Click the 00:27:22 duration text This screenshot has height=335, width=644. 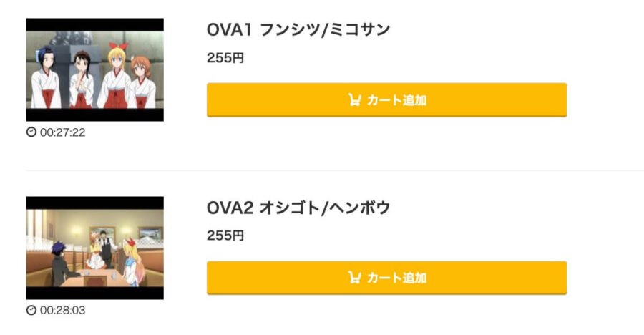[63, 132]
